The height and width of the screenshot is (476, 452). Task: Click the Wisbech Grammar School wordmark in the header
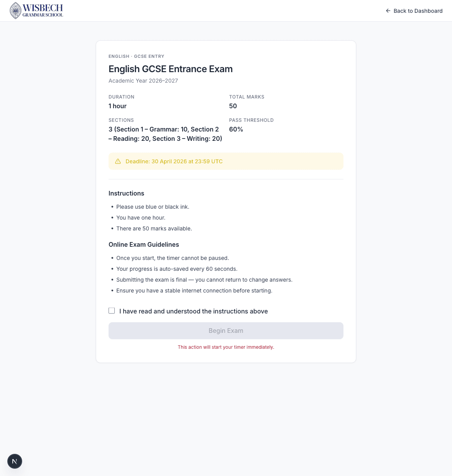point(43,10)
